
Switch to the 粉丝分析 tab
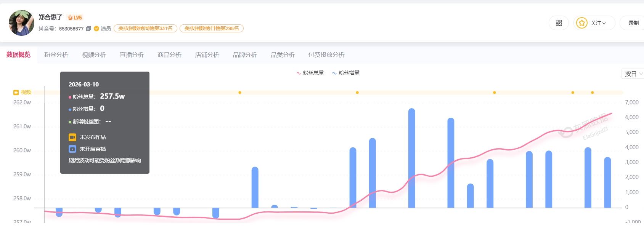point(56,55)
